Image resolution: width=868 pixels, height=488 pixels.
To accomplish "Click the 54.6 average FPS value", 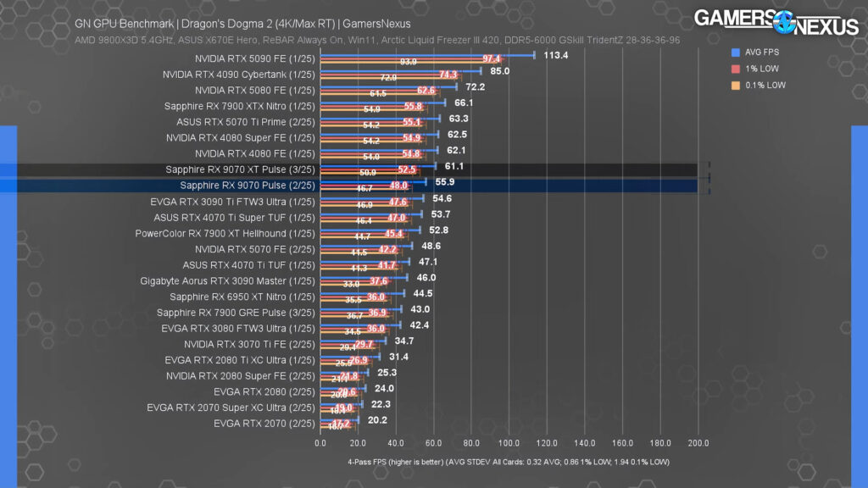I will click(442, 198).
